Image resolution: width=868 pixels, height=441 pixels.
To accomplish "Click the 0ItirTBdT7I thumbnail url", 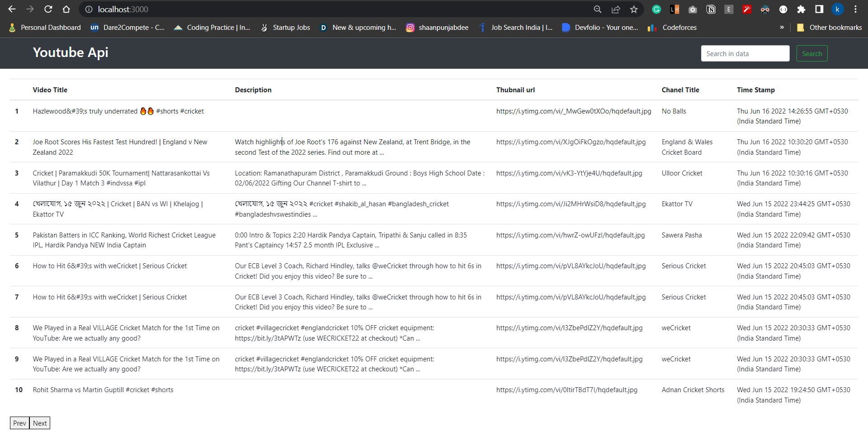I will (567, 390).
